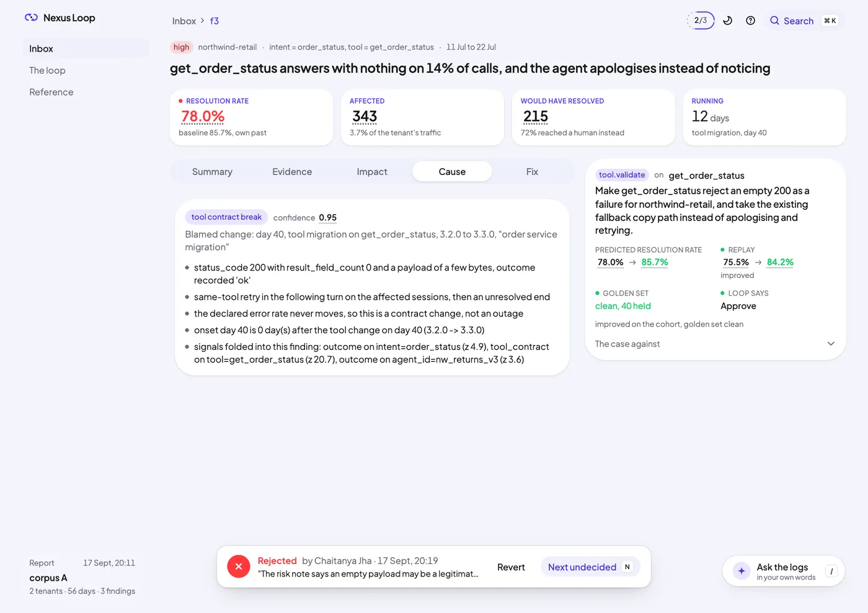868x613 pixels.
Task: Click the 'corpus A' report name
Action: coord(48,578)
